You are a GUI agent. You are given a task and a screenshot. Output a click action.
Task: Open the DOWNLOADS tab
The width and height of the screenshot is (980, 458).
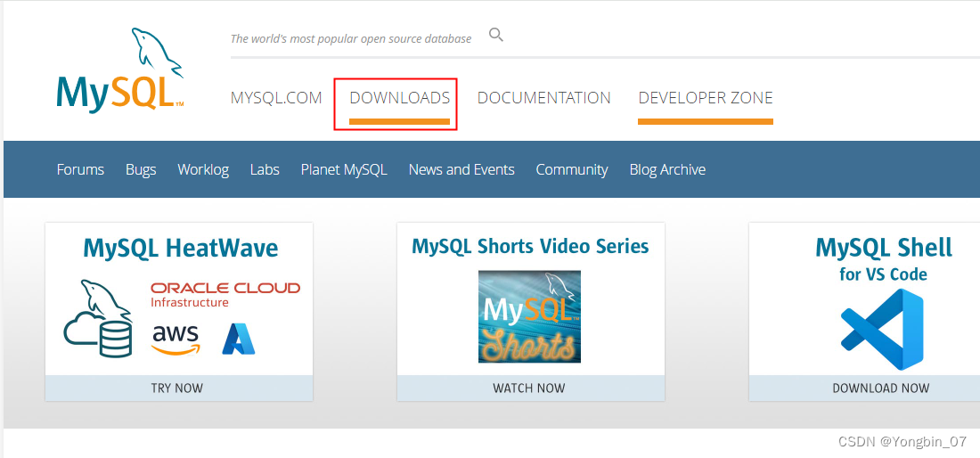tap(399, 98)
